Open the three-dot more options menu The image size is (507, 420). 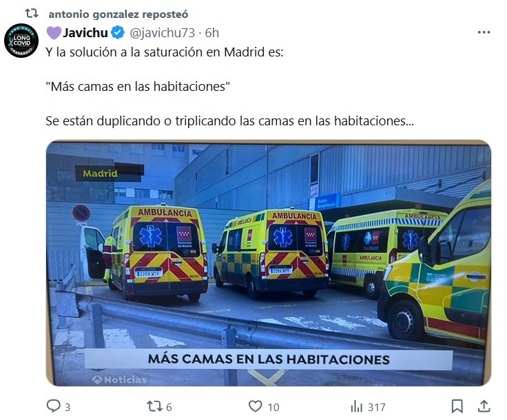click(484, 32)
